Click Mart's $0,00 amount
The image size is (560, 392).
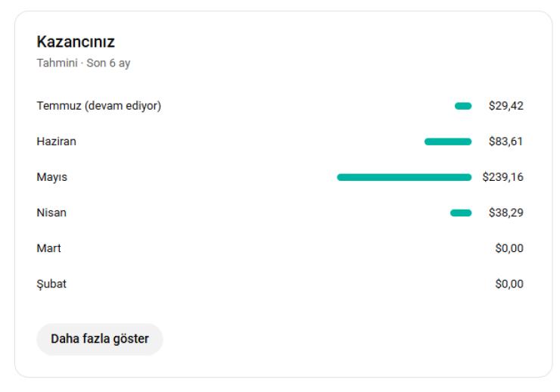tap(509, 248)
